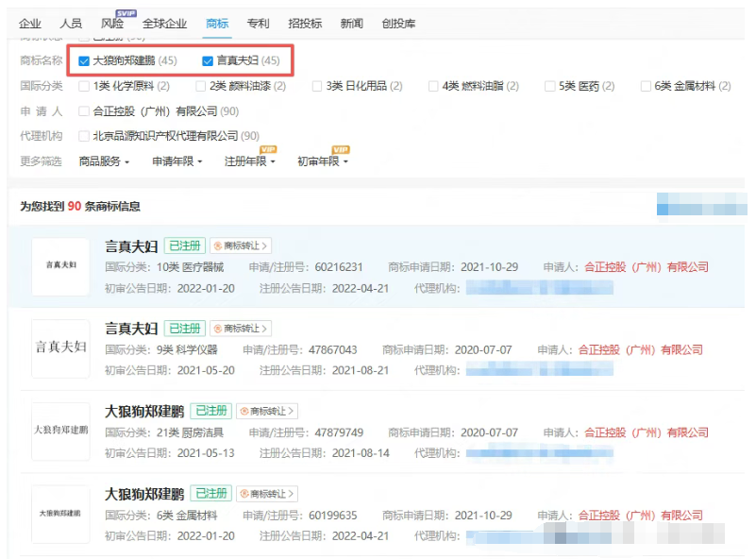Check the 合正控股（广州）有限公司 applicant filter
Viewport: 756px width, 559px height.
[84, 111]
